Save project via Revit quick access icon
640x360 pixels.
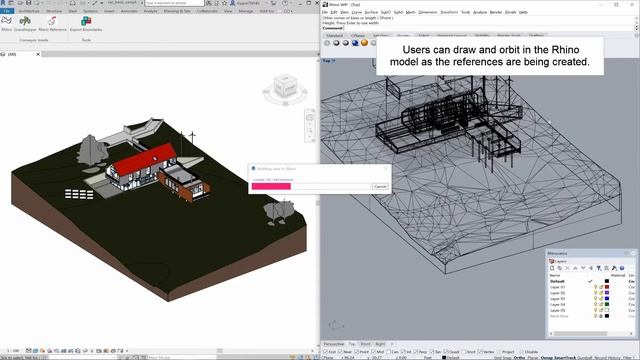(x=29, y=3)
